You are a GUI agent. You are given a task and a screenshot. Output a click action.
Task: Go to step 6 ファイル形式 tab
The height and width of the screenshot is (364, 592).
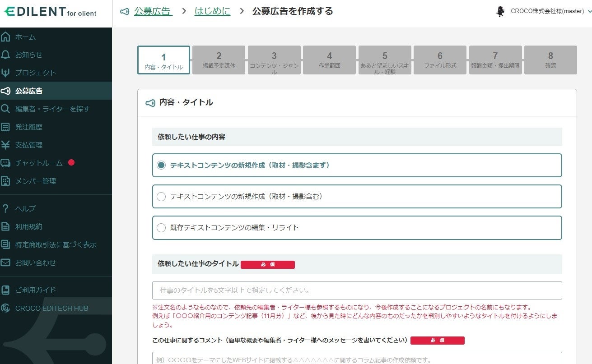(440, 60)
